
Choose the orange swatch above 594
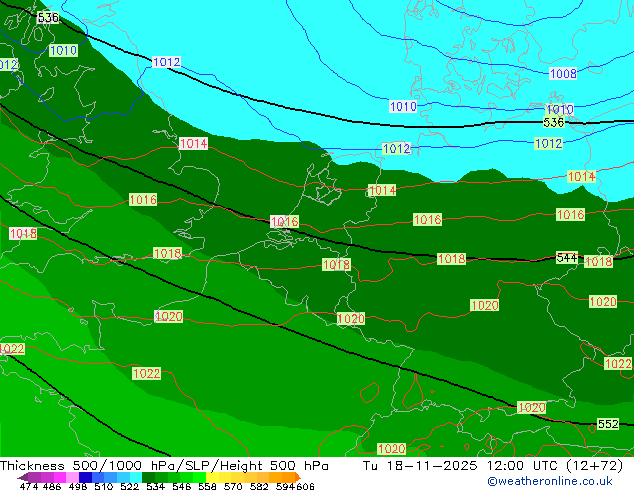pyautogui.click(x=288, y=477)
